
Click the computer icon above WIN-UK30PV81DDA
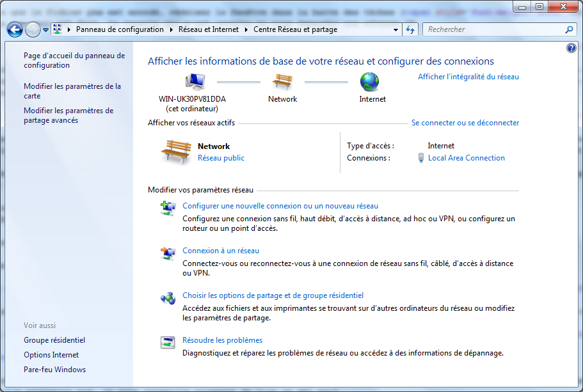tap(195, 81)
